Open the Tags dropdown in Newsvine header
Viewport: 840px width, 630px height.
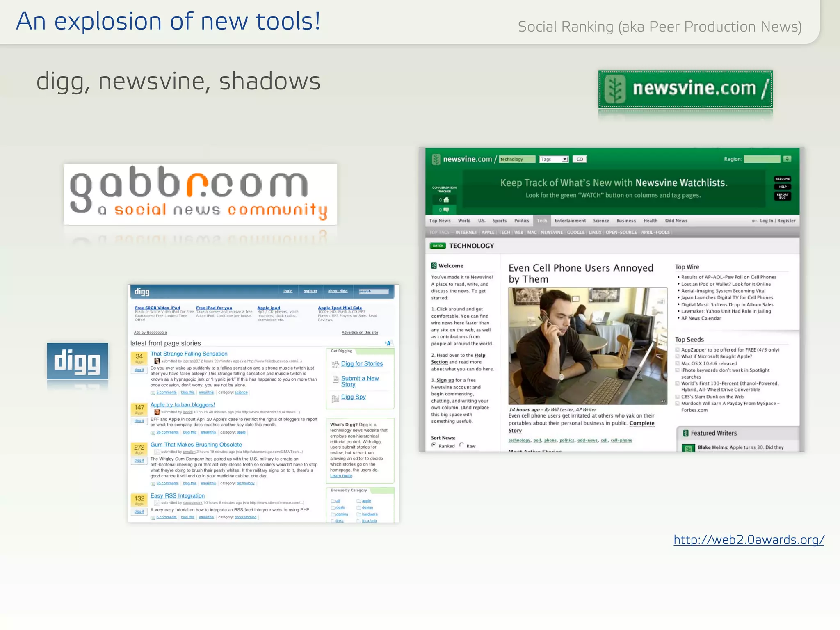pyautogui.click(x=554, y=159)
